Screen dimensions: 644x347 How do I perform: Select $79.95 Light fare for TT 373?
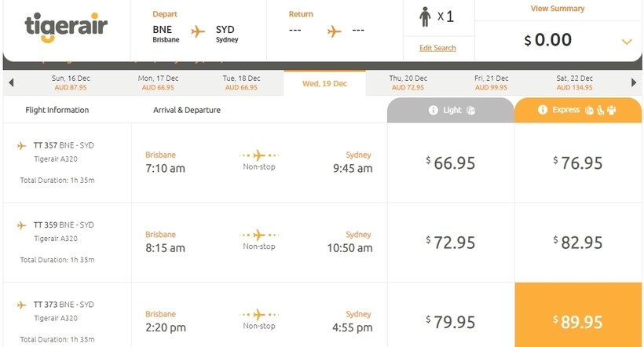tap(451, 321)
